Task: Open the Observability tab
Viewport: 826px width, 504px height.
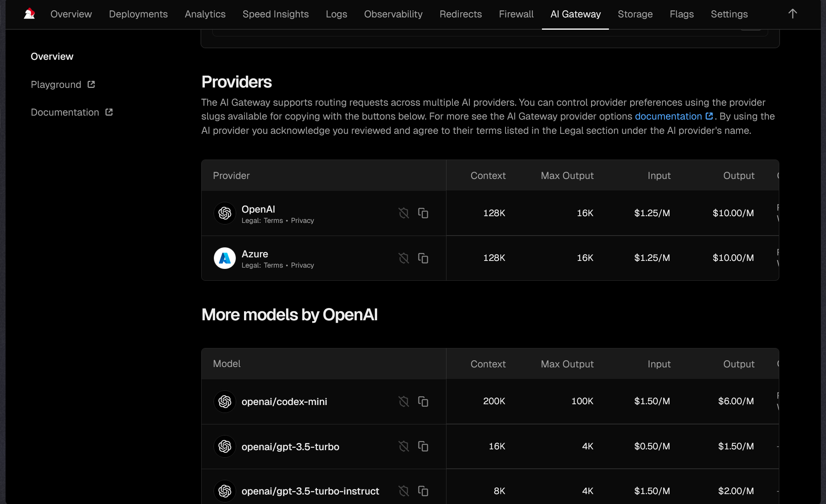Action: coord(393,14)
